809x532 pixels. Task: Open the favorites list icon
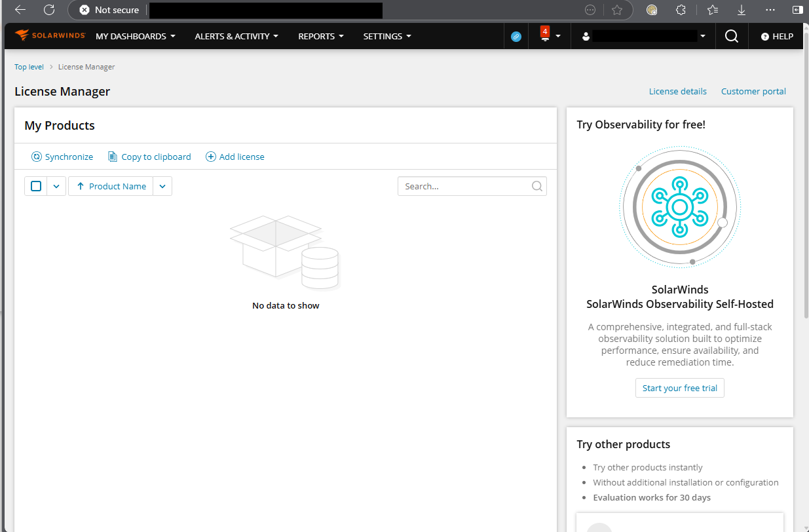[713, 10]
